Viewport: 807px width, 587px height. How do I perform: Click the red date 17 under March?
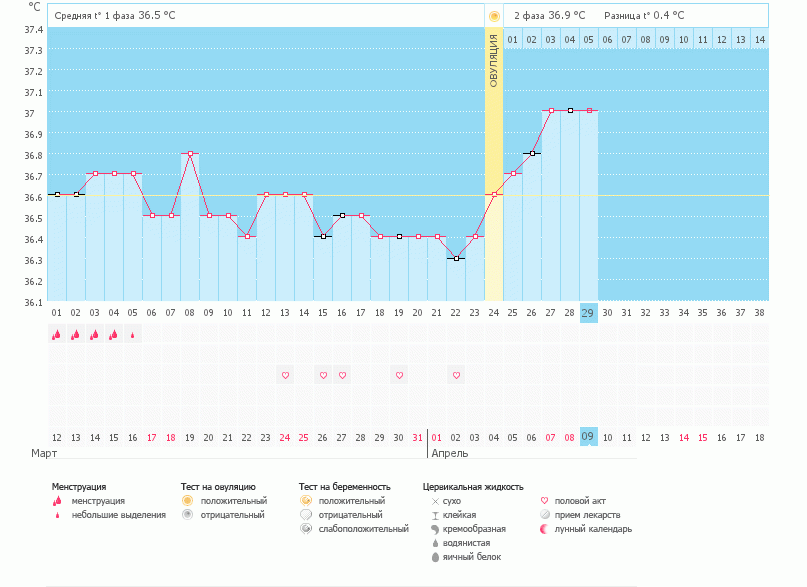pos(152,437)
